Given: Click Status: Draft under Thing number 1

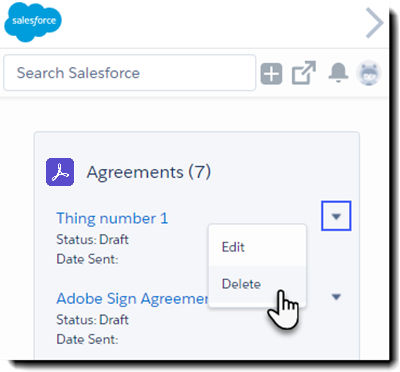Looking at the screenshot, I should [x=92, y=239].
